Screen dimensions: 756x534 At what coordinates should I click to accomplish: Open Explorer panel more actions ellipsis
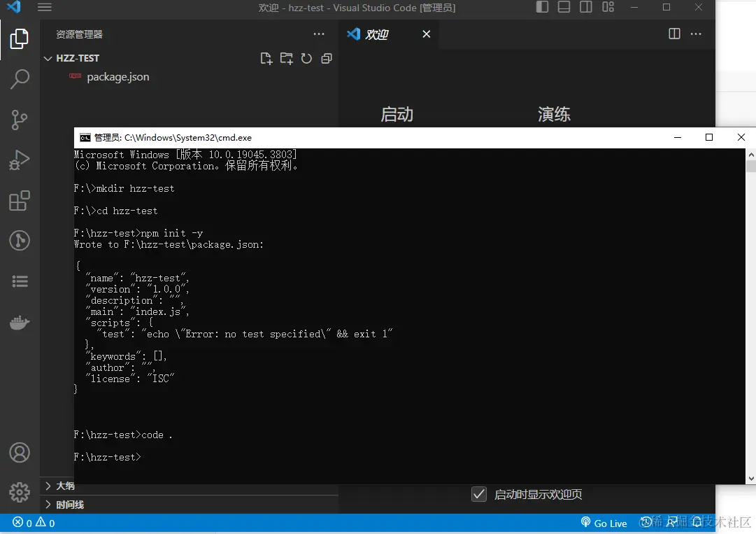(x=319, y=34)
